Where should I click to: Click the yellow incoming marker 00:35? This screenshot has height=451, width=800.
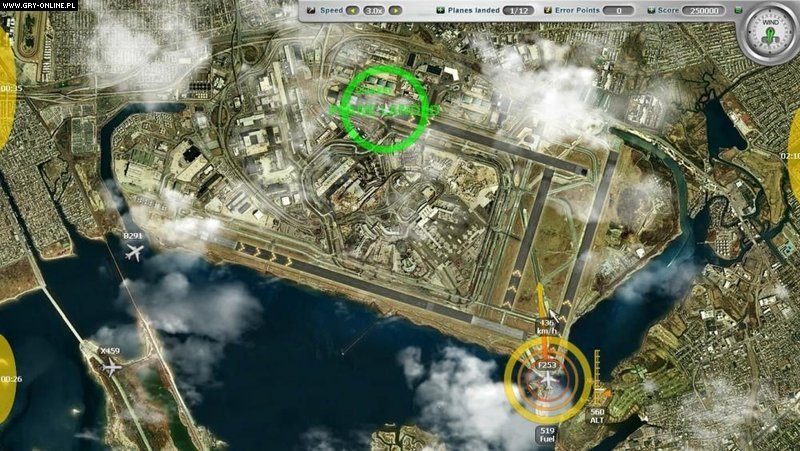pyautogui.click(x=7, y=89)
